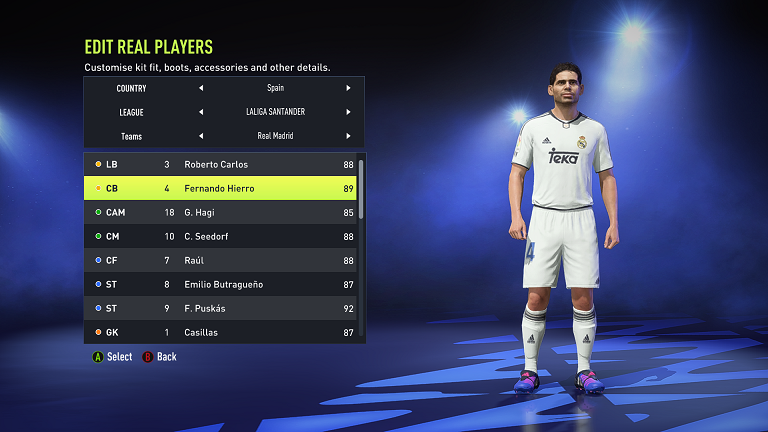Image resolution: width=768 pixels, height=432 pixels.
Task: Switch Country to next option with right arrow
Action: (348, 88)
